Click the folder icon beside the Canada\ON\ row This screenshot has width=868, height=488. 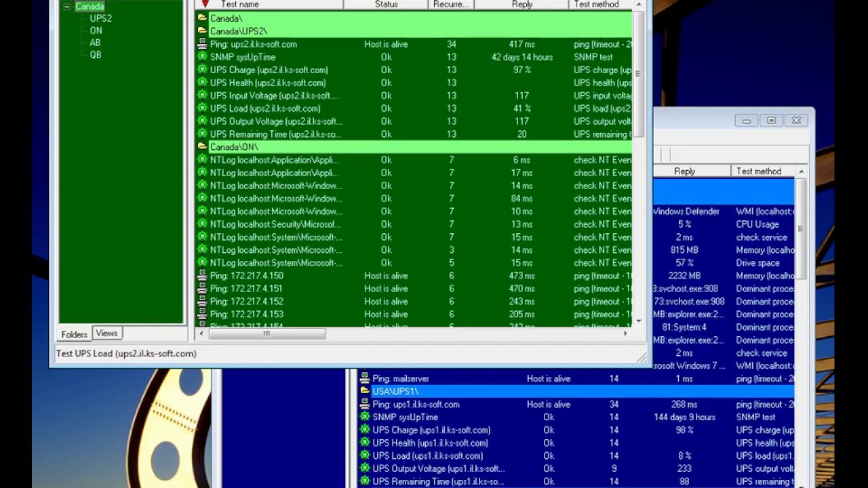pos(202,147)
